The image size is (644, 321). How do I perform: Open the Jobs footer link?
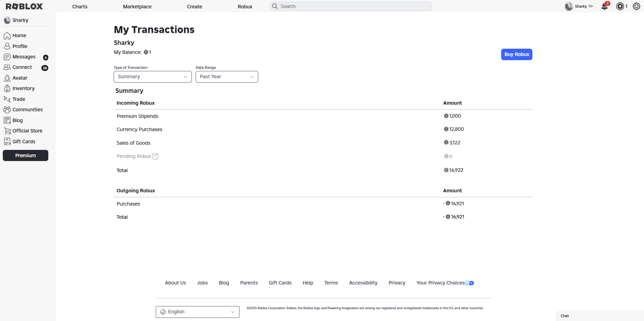(202, 283)
